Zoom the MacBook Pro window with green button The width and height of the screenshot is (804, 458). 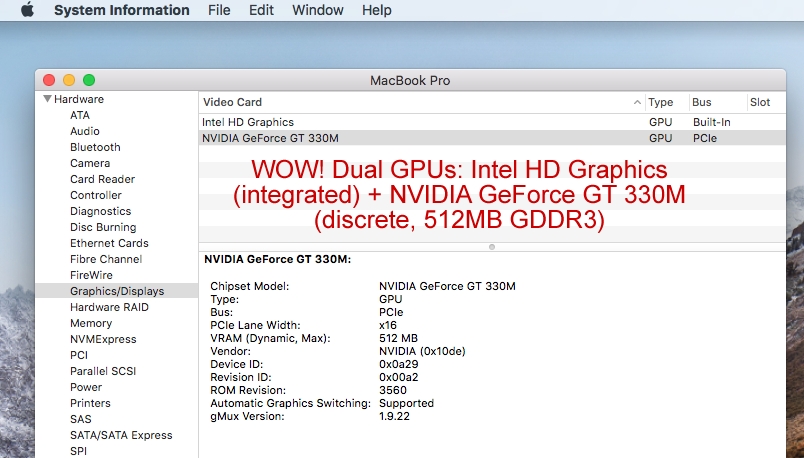click(89, 80)
